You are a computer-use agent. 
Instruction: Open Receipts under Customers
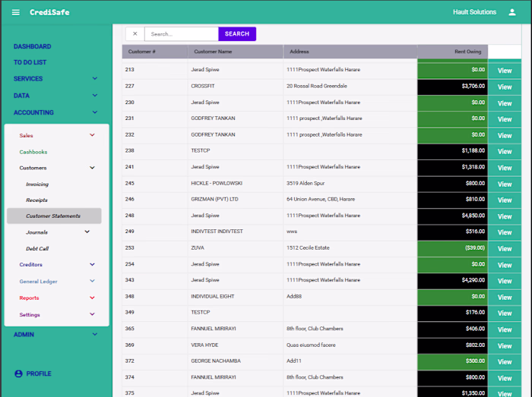pos(36,200)
